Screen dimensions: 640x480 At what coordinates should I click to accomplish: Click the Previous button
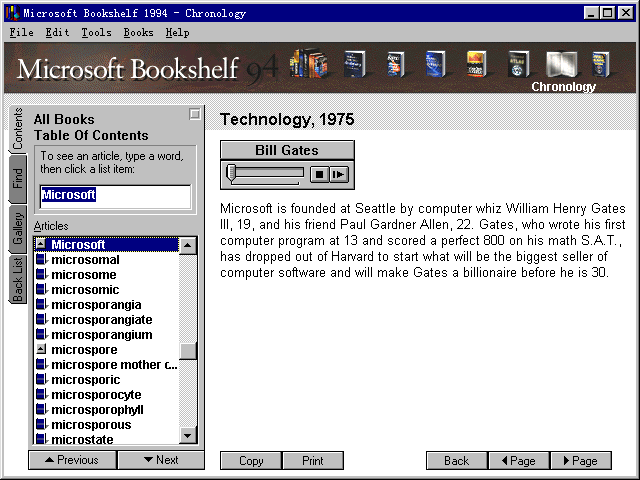(72, 460)
